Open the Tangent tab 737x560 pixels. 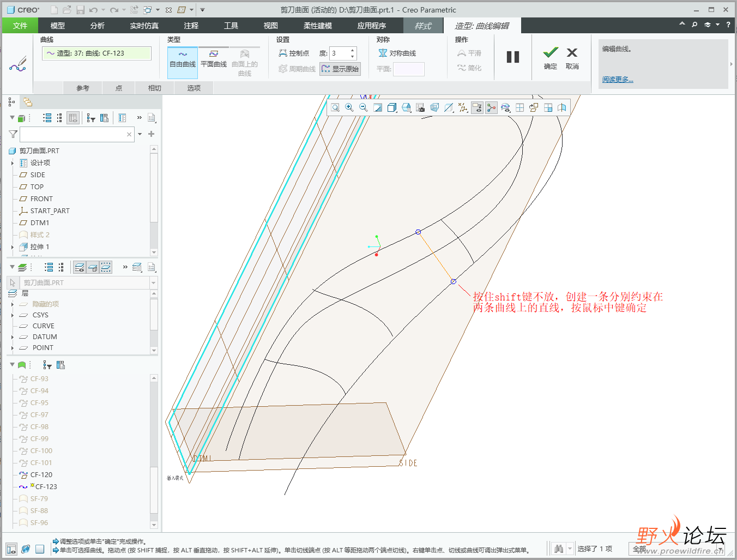(x=155, y=88)
